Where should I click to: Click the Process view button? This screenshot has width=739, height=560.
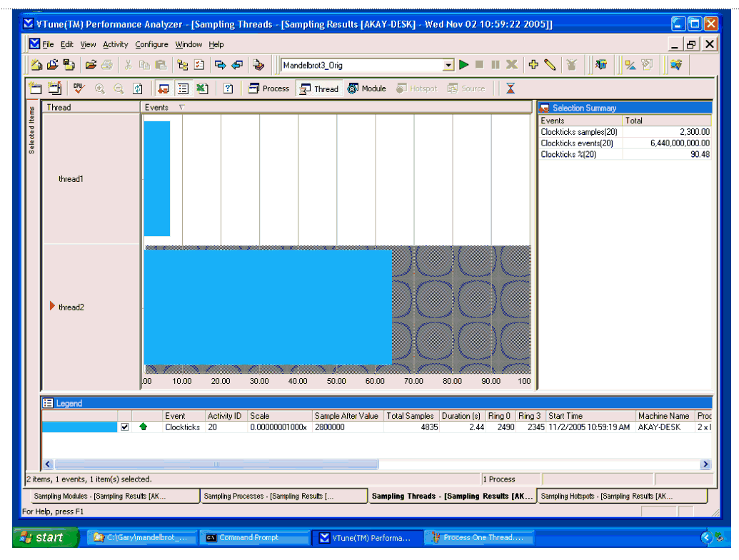(268, 89)
